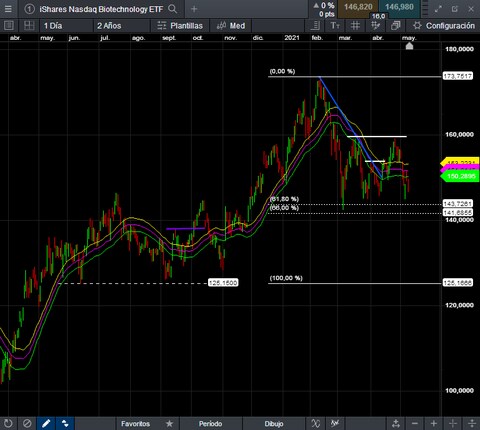Search for an instrument with magnifier icon

click(x=172, y=9)
